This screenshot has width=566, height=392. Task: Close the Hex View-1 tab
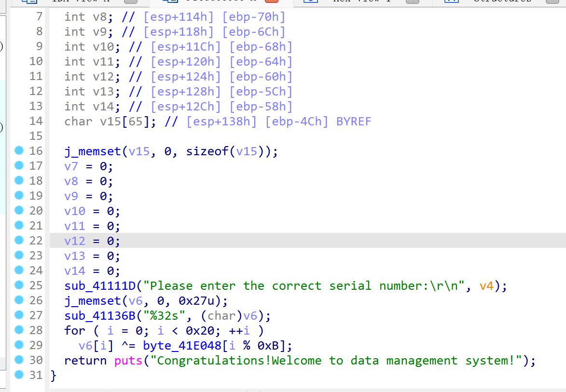pos(412,1)
